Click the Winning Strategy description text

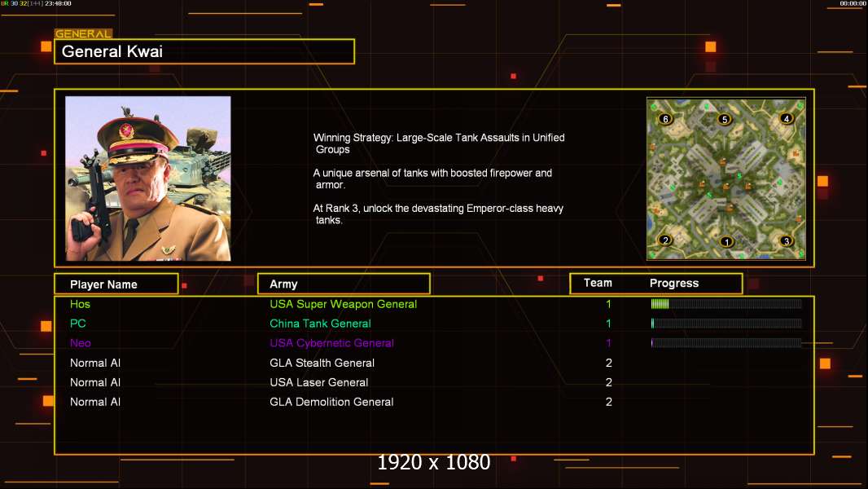click(439, 143)
